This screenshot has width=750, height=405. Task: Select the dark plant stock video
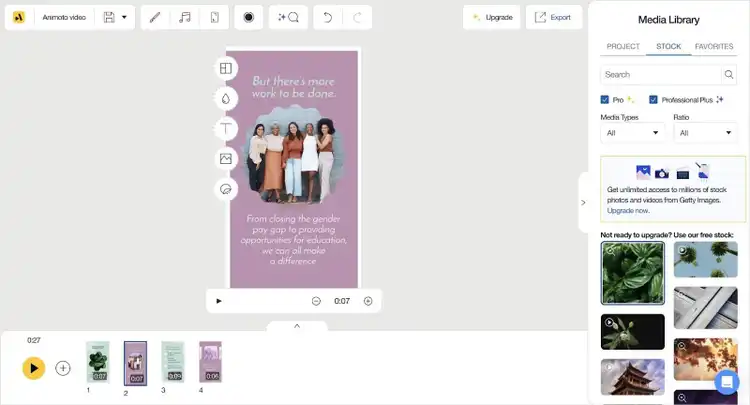(x=633, y=332)
